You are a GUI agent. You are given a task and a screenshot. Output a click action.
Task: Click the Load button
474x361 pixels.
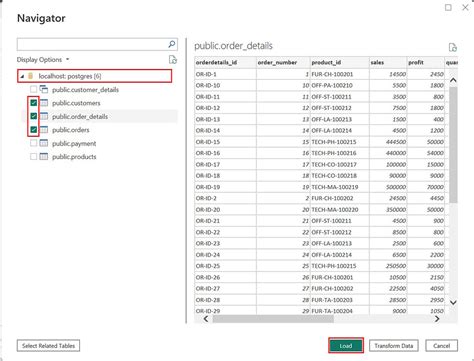click(x=346, y=346)
